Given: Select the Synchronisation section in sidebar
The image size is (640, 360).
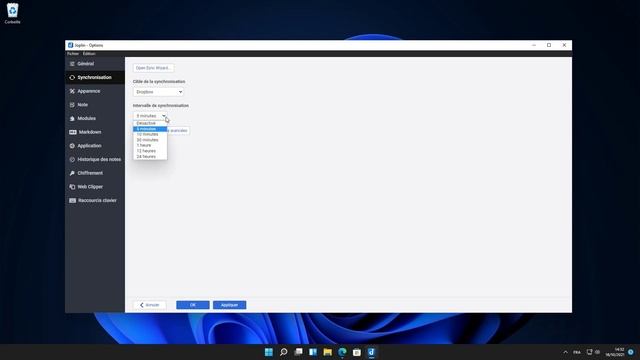Looking at the screenshot, I should [95, 78].
